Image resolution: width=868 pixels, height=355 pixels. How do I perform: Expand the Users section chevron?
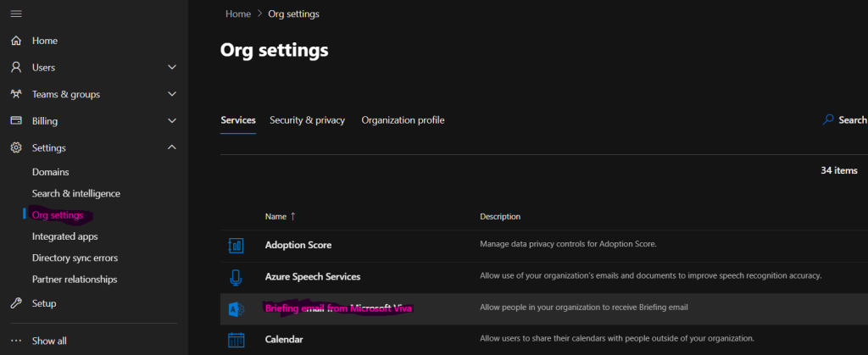click(x=172, y=68)
